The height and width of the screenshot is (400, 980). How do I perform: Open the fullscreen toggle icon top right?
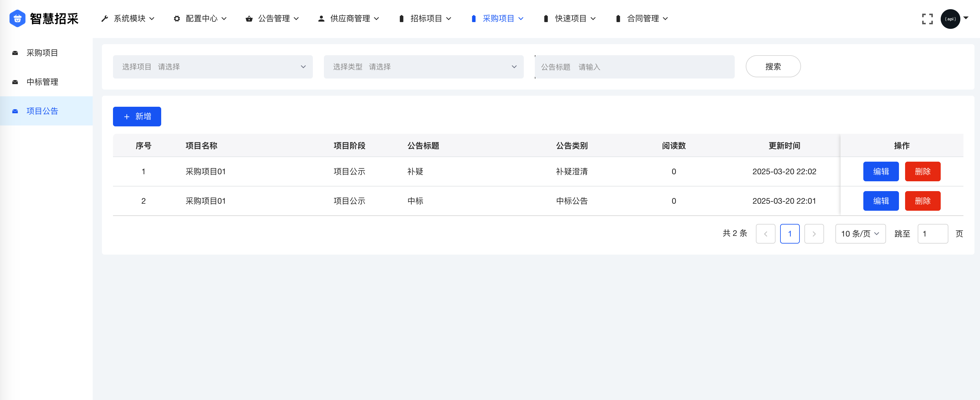(x=927, y=19)
